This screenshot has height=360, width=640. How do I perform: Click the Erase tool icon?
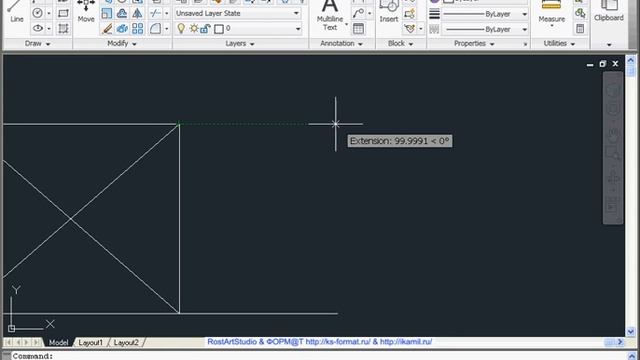pyautogui.click(x=107, y=29)
